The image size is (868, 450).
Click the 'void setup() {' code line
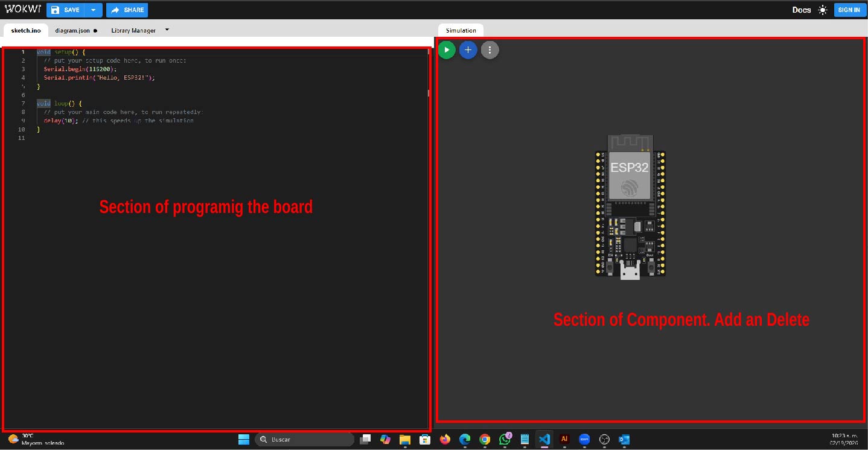(61, 52)
